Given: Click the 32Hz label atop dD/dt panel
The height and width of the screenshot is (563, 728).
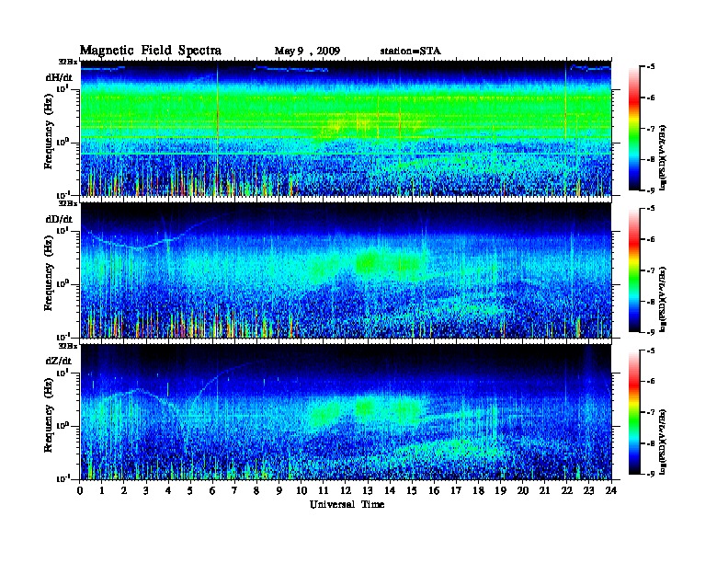Looking at the screenshot, I should point(67,203).
